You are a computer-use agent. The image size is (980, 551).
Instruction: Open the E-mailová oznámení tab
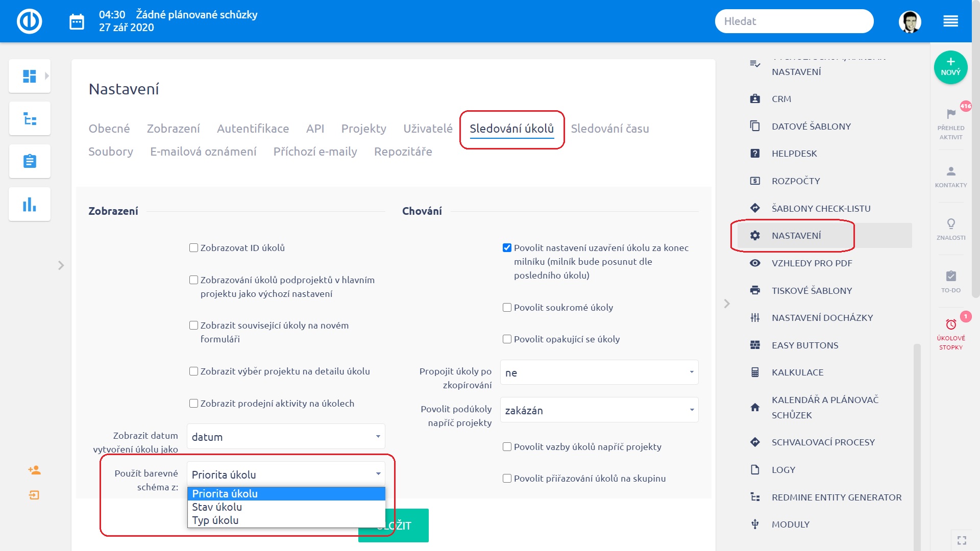coord(203,152)
